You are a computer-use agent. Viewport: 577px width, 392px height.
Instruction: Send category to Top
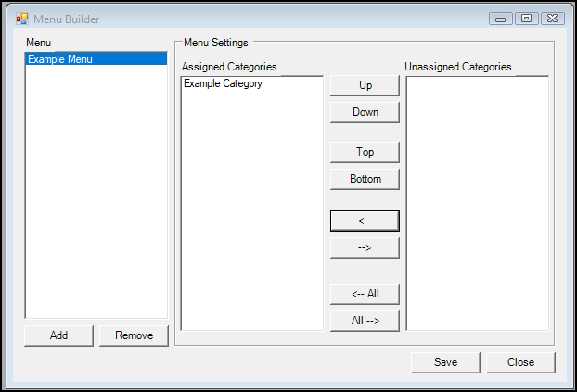[365, 152]
